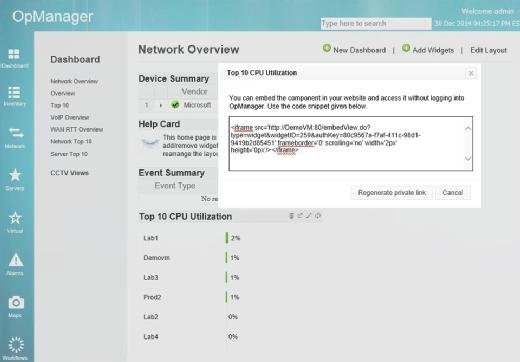520x362 pixels.
Task: Click the Top 10 CPU Utilization widget title
Action: [185, 216]
